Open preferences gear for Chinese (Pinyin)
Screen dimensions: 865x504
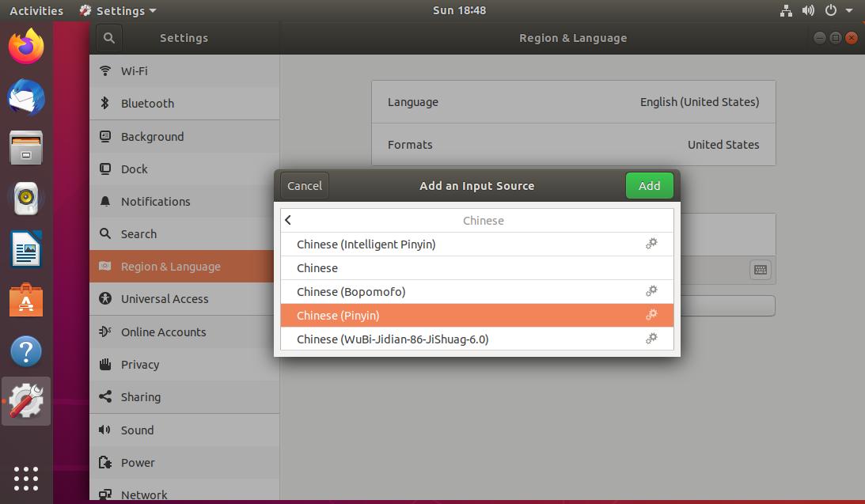tap(651, 315)
